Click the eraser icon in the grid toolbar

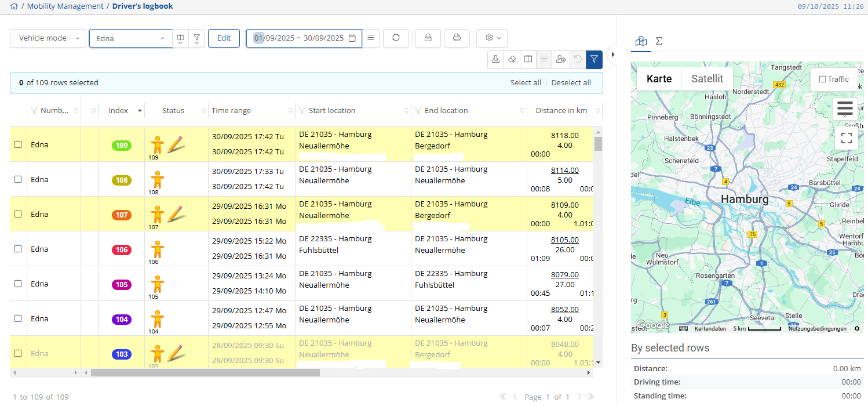point(512,59)
